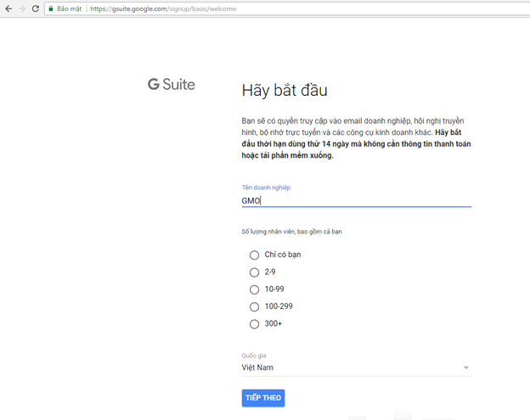This screenshot has width=530, height=420.
Task: Click the "Quốc gia" label above the dropdown
Action: click(x=254, y=356)
